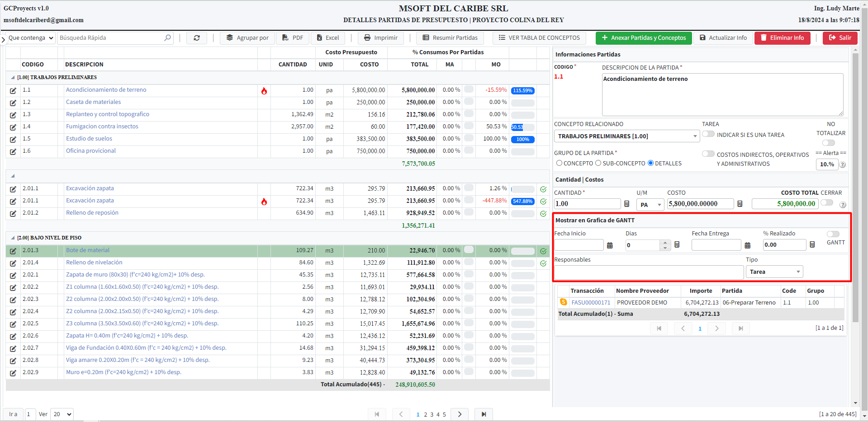868x422 pixels.
Task: Click the orange transaction icon next to FASU00000171
Action: click(x=563, y=302)
